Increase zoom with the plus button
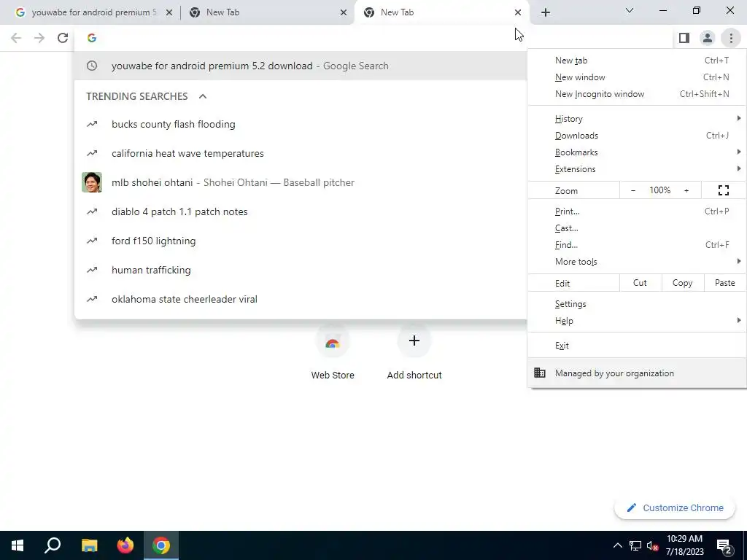 pyautogui.click(x=686, y=190)
